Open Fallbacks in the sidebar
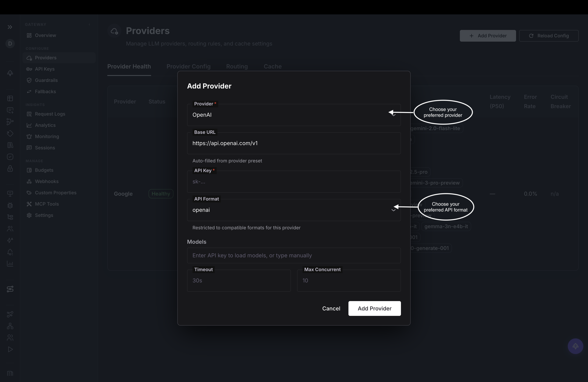The width and height of the screenshot is (588, 382). (59, 92)
